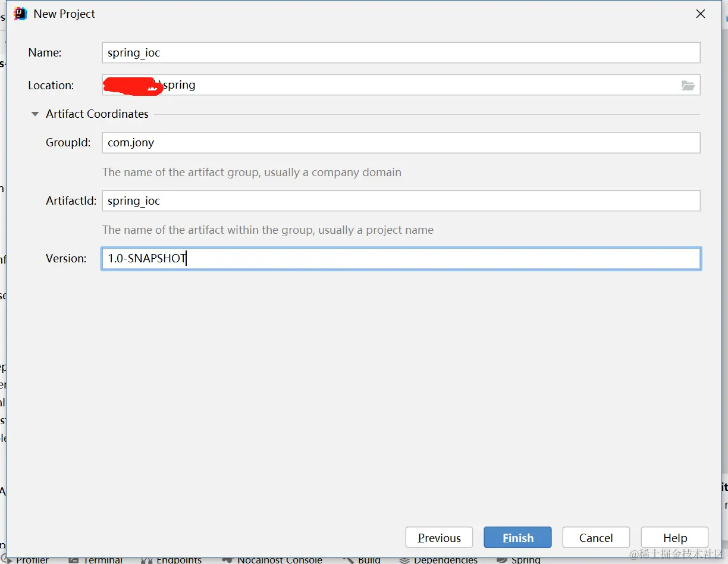Viewport: 728px width, 564px height.
Task: Click the artifact group hint text
Action: [252, 173]
